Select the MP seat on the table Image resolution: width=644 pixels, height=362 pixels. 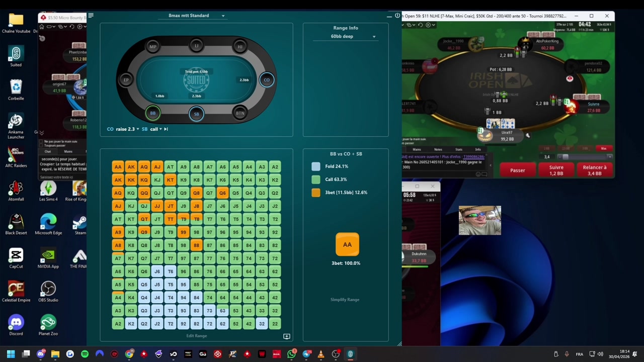click(153, 47)
